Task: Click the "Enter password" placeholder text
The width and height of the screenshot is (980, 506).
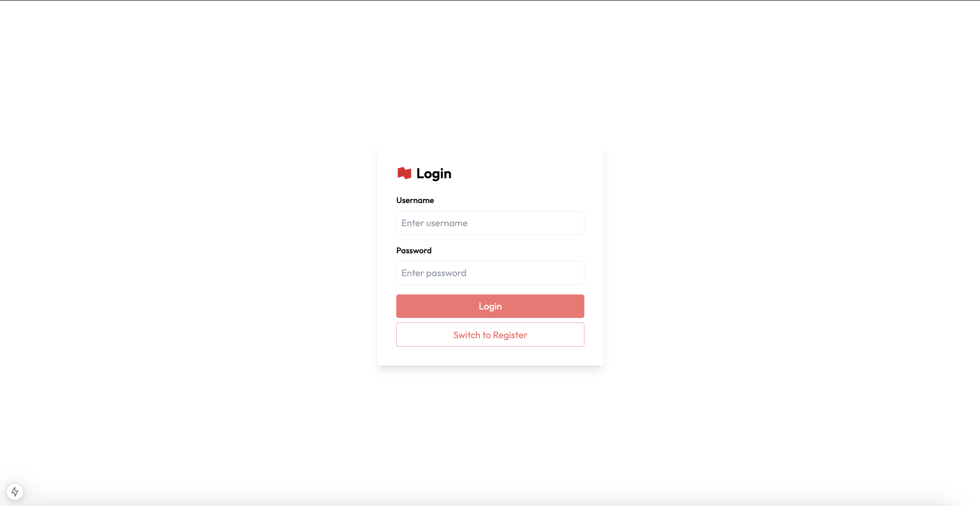Action: (434, 273)
